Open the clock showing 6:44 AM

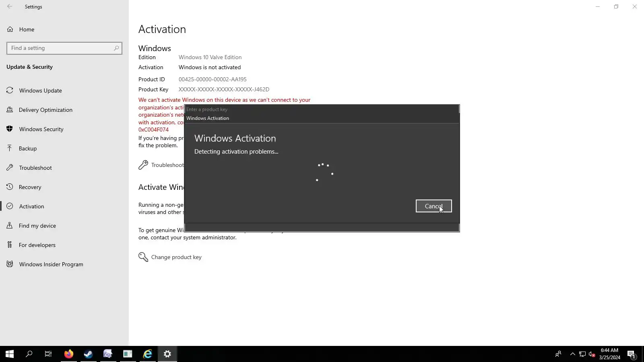(x=609, y=354)
